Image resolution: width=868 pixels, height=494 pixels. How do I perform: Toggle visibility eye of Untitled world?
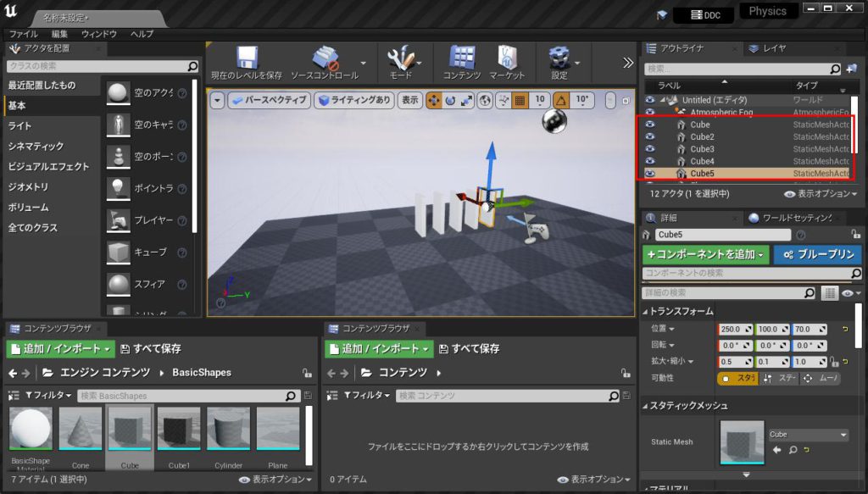(650, 100)
